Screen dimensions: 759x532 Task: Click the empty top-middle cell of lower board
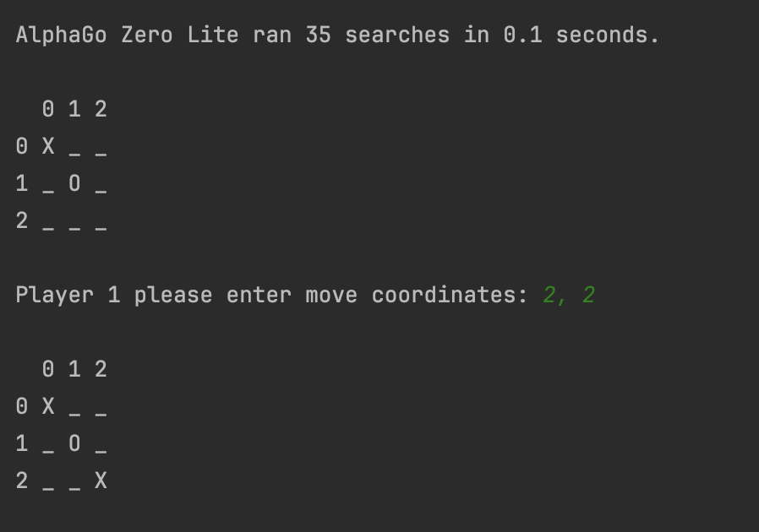click(74, 412)
